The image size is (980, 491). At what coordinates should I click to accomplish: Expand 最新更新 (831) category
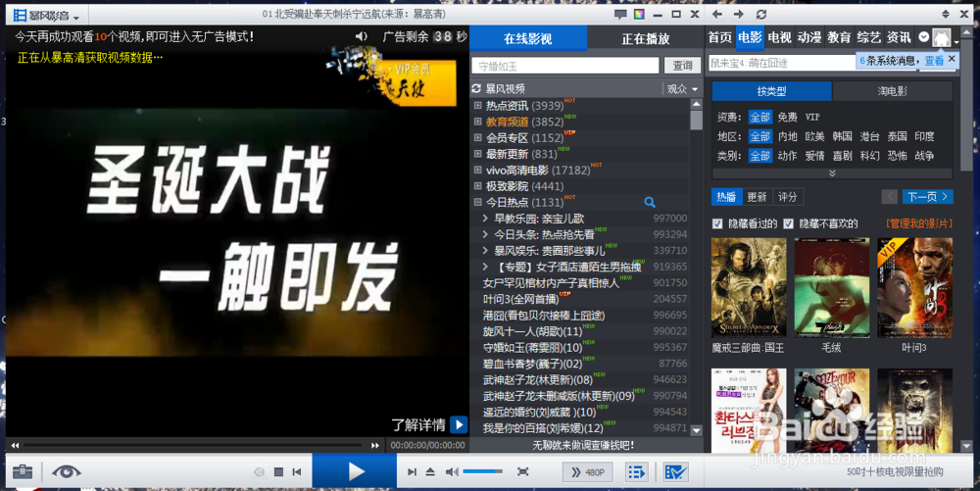(478, 154)
